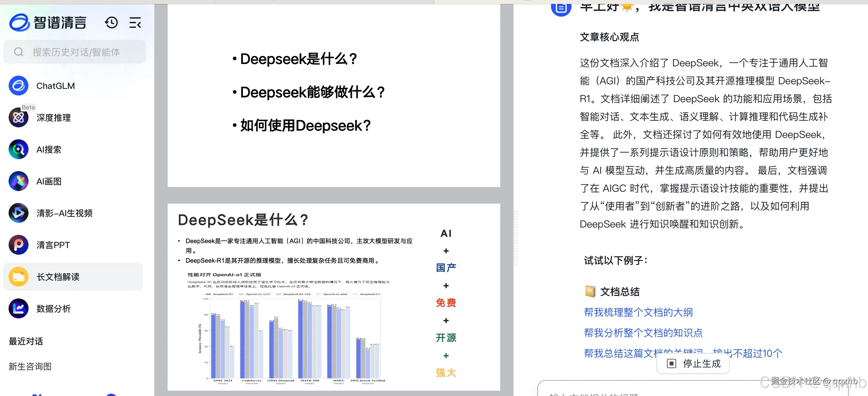Select the 深度推理 Beta feature
Image resolution: width=868 pixels, height=396 pixels.
tap(53, 117)
